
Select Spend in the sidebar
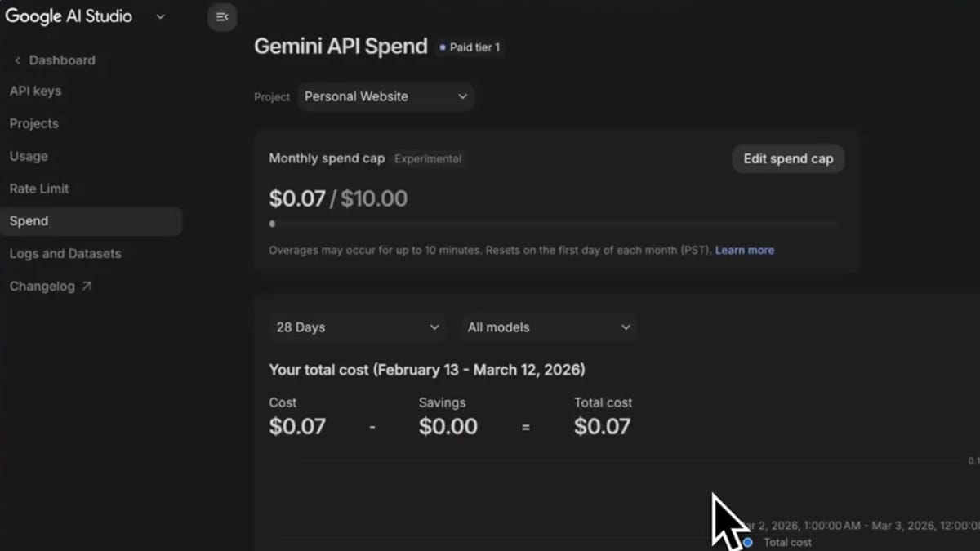click(29, 220)
